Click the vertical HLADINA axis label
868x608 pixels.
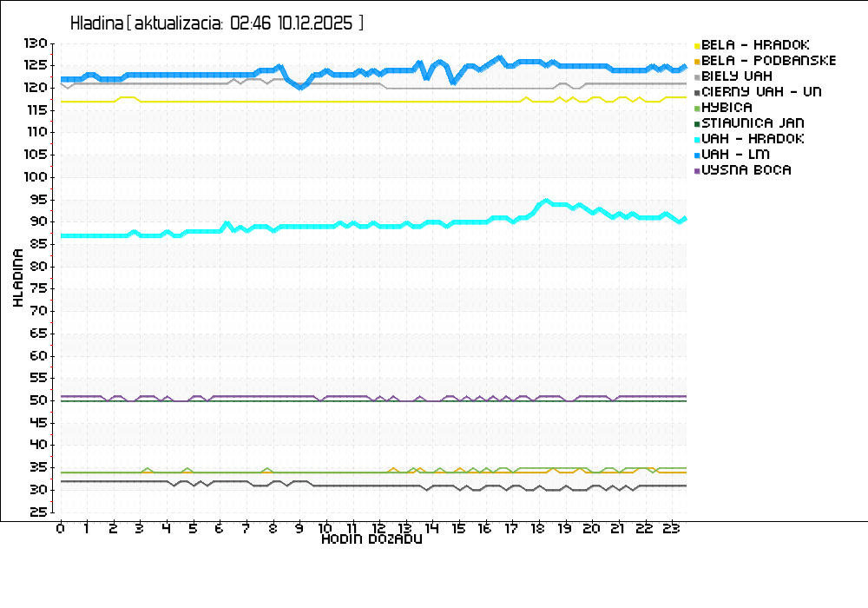point(18,276)
